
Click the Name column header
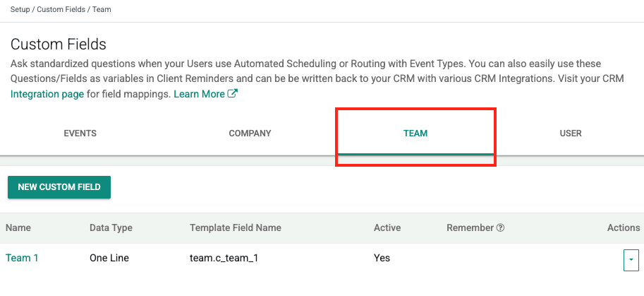18,227
